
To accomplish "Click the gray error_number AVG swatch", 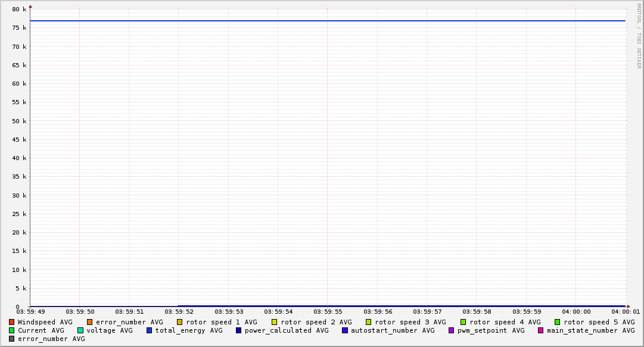I will (11, 339).
